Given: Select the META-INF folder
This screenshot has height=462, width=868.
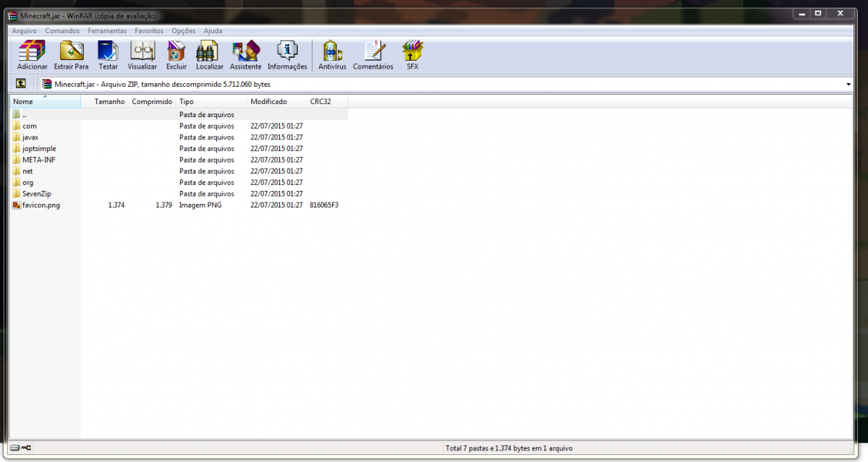Looking at the screenshot, I should [x=38, y=160].
